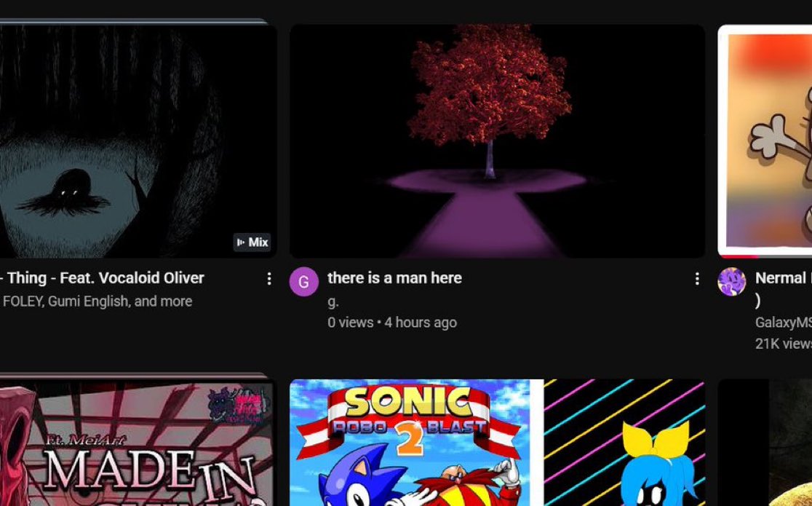Screen dimensions: 812x506
Task: Click the '0 views • 4 hours ago' text
Action: (392, 323)
